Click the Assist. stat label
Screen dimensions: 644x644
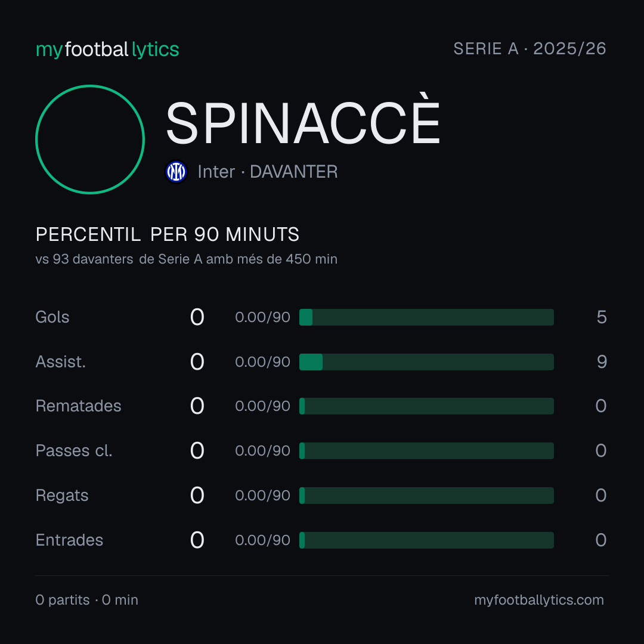coord(61,362)
